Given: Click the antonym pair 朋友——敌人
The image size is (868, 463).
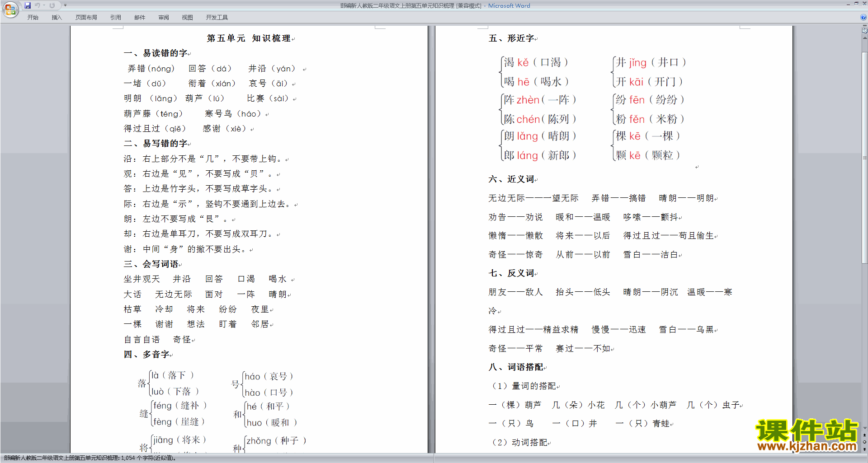Looking at the screenshot, I should click(x=515, y=292).
